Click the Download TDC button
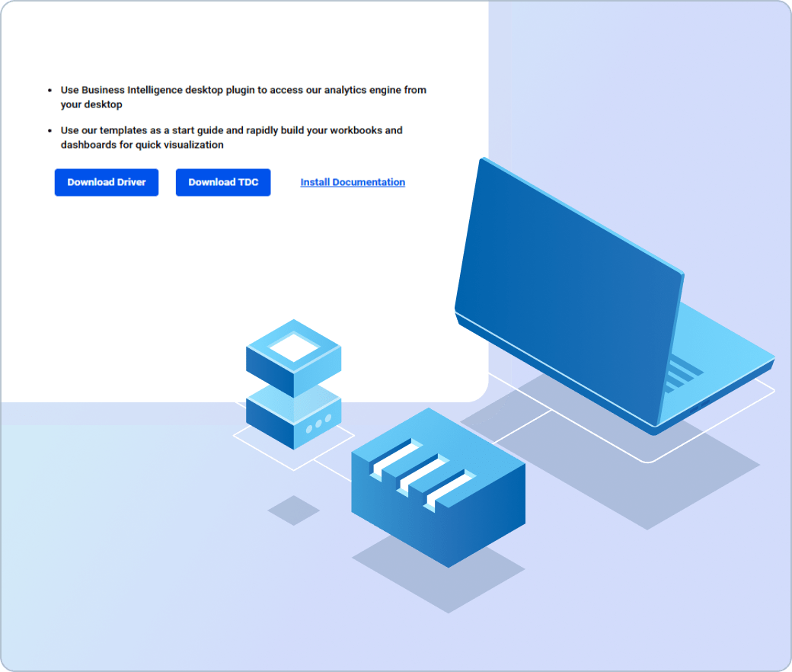 [x=223, y=182]
